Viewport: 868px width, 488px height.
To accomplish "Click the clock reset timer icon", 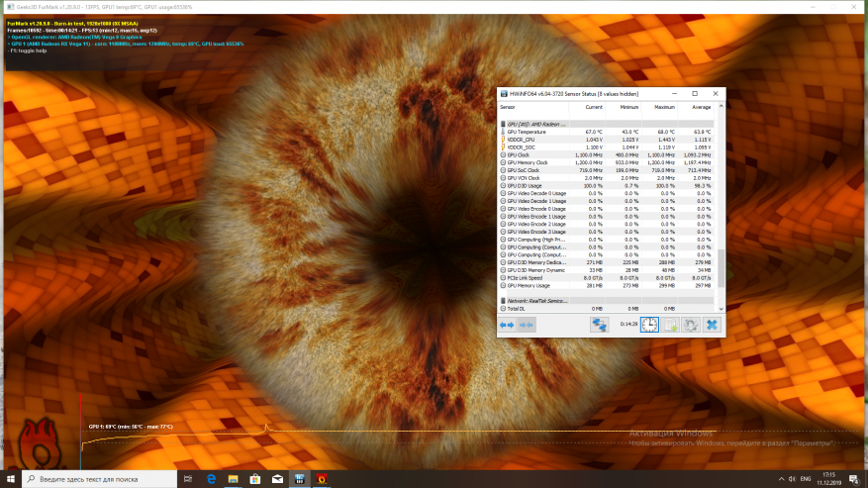I will [x=649, y=324].
